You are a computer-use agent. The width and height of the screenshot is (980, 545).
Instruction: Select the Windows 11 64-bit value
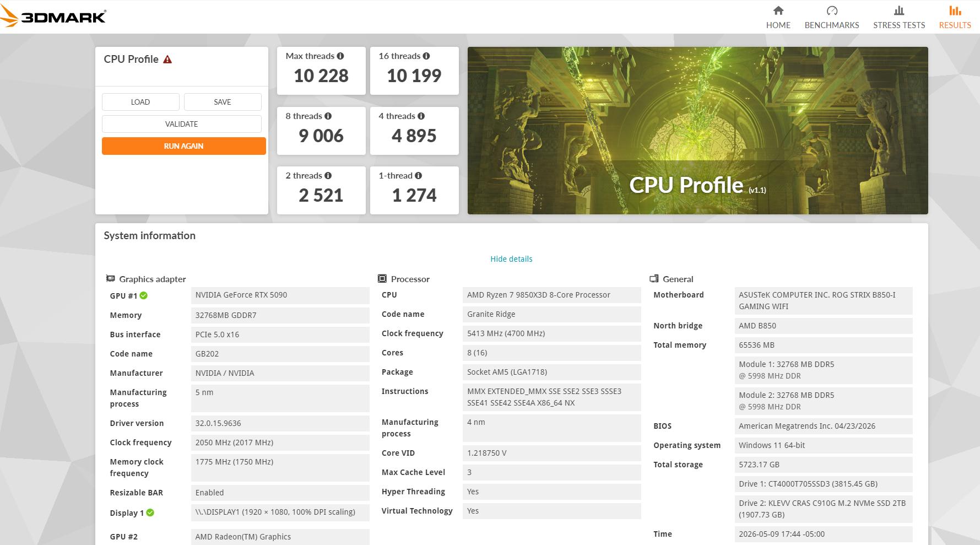click(824, 445)
